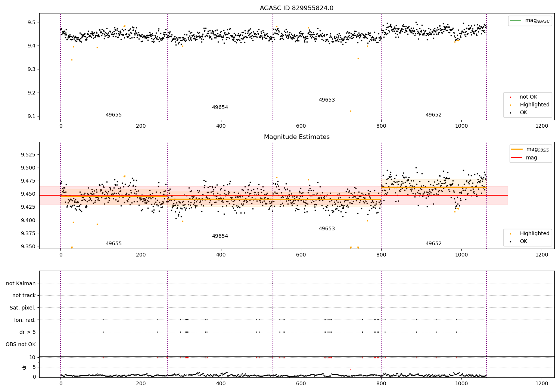Click the 9.1 tick on the top y-axis
This screenshot has height=392, width=560.
click(x=31, y=116)
